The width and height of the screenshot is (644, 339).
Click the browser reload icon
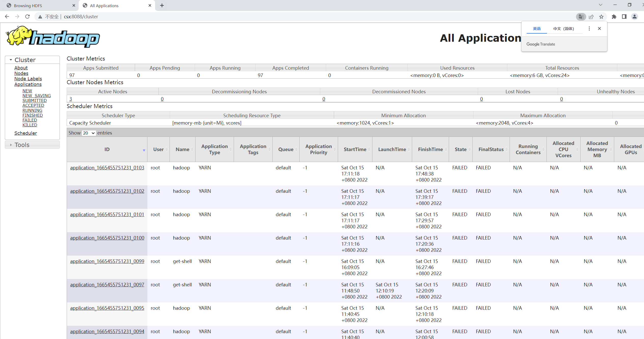[x=27, y=17]
